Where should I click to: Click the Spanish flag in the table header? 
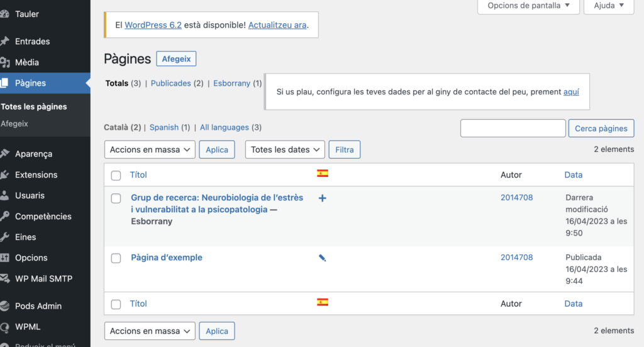coord(323,174)
